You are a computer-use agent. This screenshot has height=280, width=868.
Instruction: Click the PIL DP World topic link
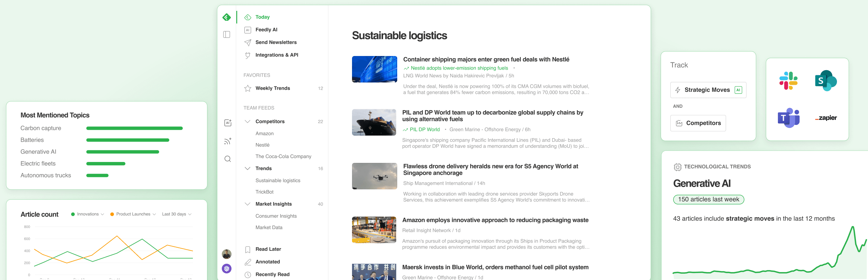coord(425,129)
